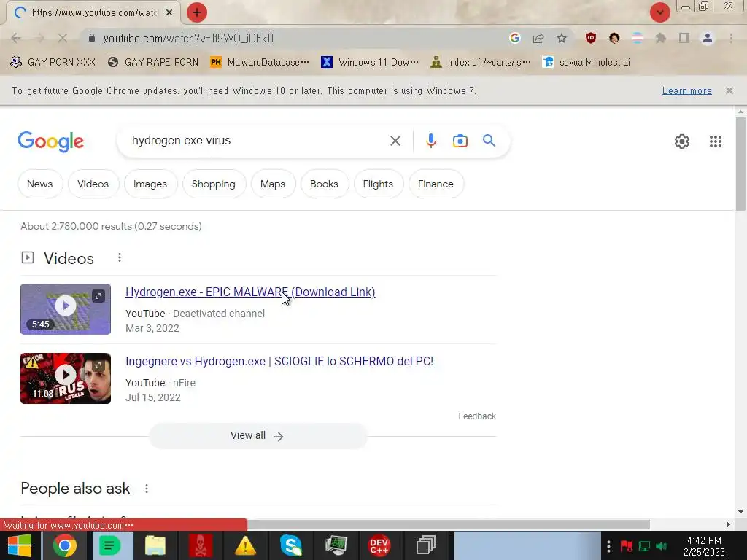The image size is (747, 560).
Task: Open Chrome from the taskbar
Action: point(65,545)
